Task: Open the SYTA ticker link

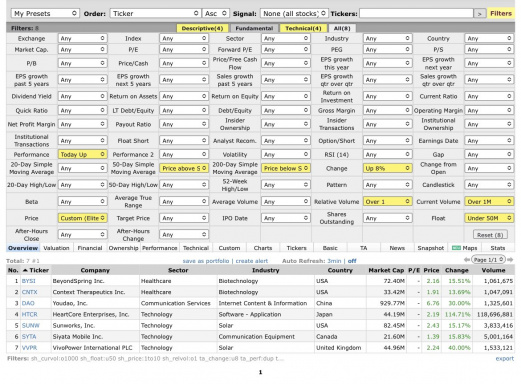Action: point(29,337)
